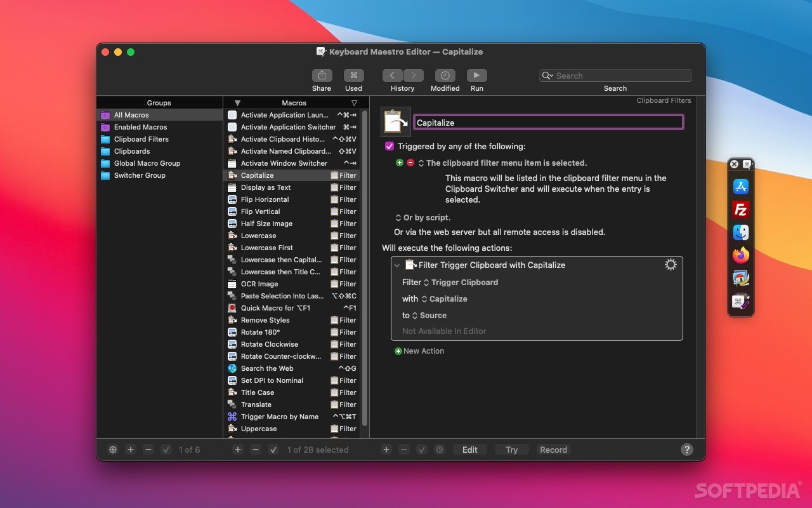812x508 pixels.
Task: Open the action gear menu
Action: pos(671,265)
